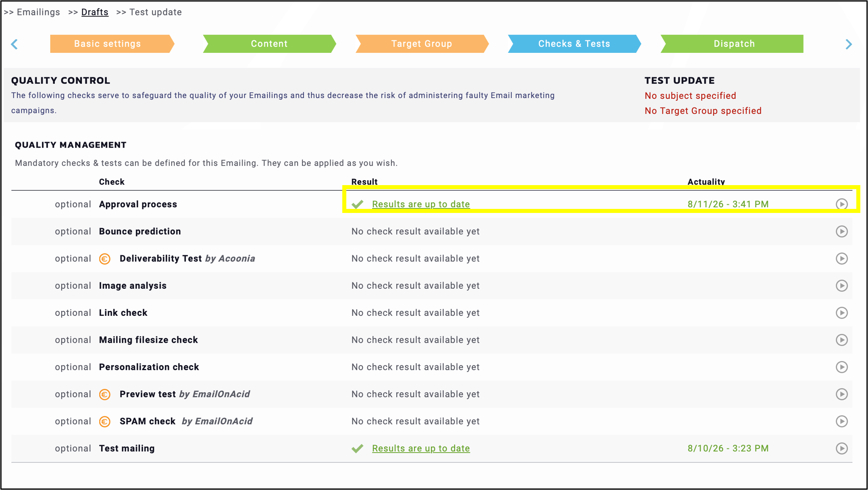Image resolution: width=868 pixels, height=490 pixels.
Task: Start the Preview test play icon
Action: tap(841, 394)
